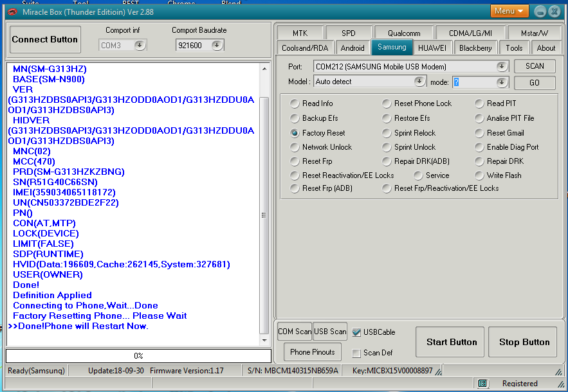
Task: Click the Firmware Version:1.17 status text
Action: [187, 371]
